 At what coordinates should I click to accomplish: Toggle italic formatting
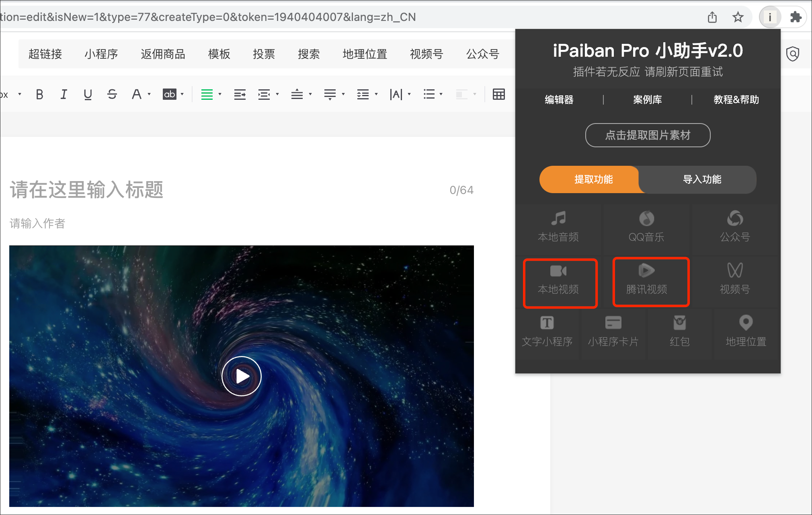[64, 95]
